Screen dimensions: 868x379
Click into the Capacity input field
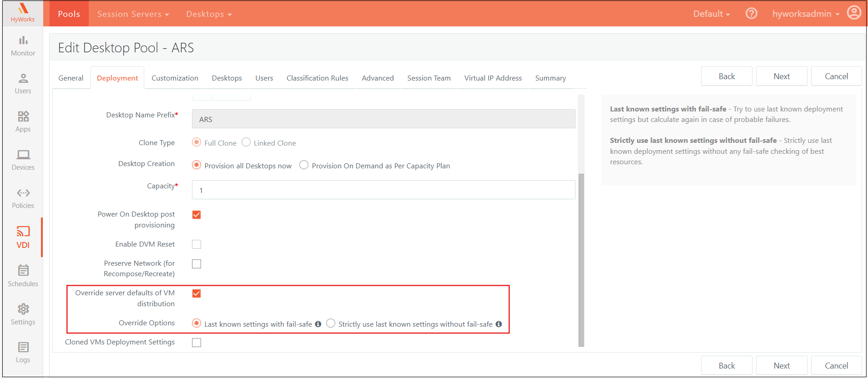[383, 190]
